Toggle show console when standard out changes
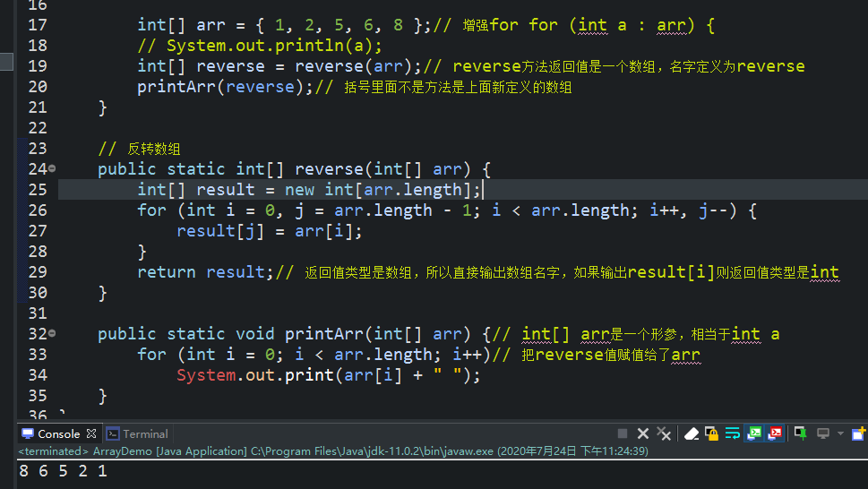The image size is (868, 489). click(x=754, y=433)
